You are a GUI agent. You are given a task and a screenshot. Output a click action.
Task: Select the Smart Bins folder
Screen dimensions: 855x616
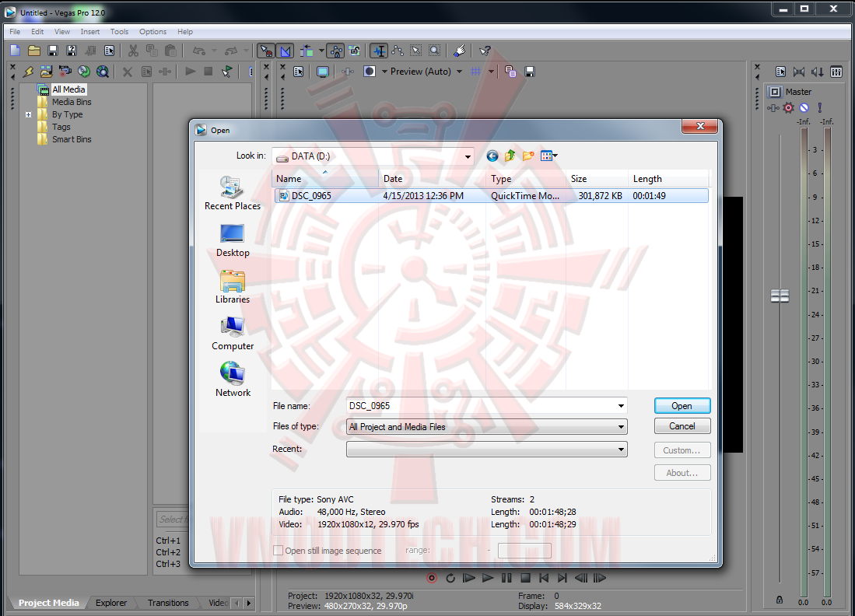point(72,139)
